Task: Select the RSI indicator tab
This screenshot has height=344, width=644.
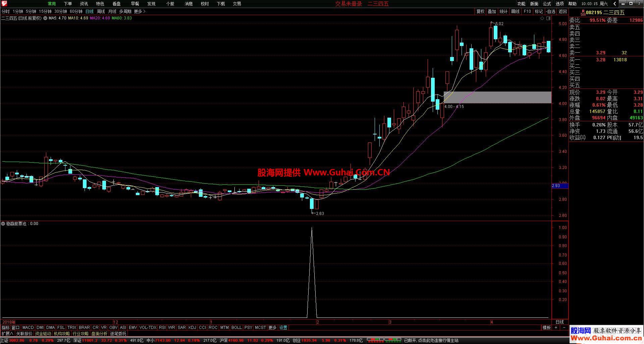Action: (x=162, y=328)
